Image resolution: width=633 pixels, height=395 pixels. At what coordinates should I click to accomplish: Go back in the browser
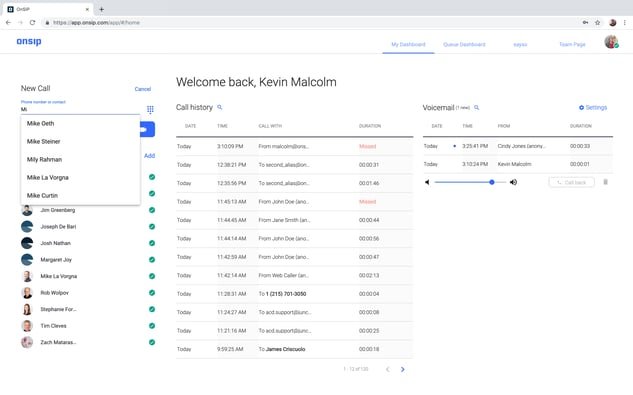(8, 23)
